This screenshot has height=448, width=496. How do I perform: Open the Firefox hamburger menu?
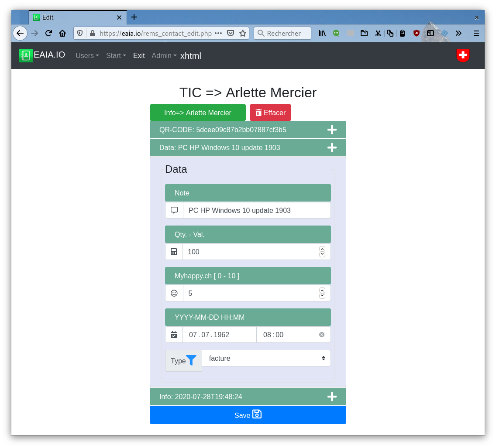click(x=476, y=33)
